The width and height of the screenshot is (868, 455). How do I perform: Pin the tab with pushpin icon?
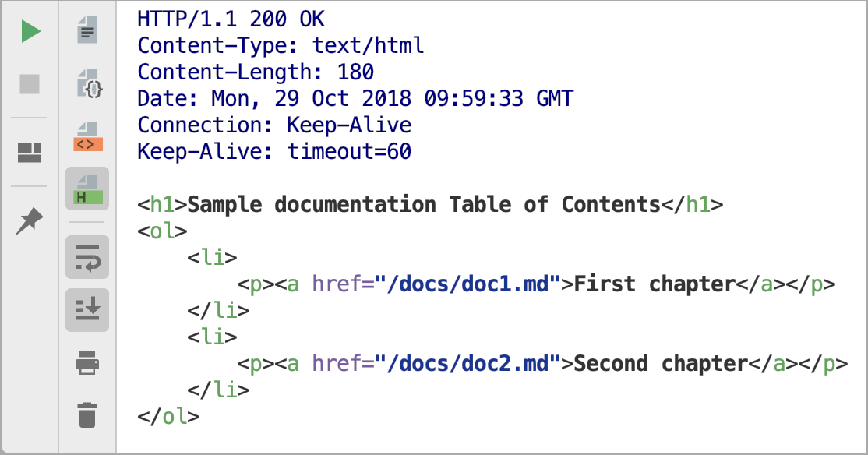[x=30, y=220]
